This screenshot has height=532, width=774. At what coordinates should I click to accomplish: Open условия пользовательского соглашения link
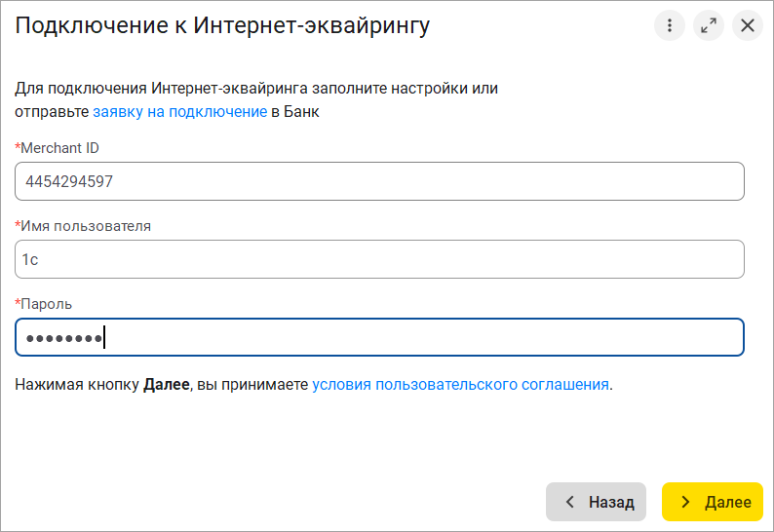point(460,384)
